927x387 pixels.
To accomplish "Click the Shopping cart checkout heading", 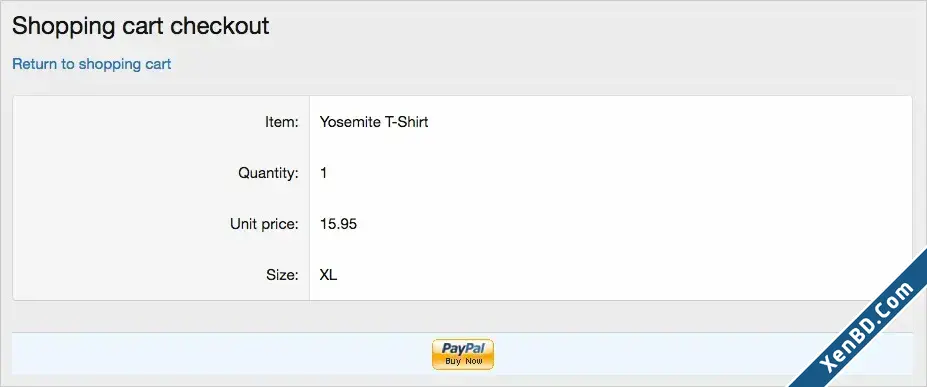I will tap(141, 27).
